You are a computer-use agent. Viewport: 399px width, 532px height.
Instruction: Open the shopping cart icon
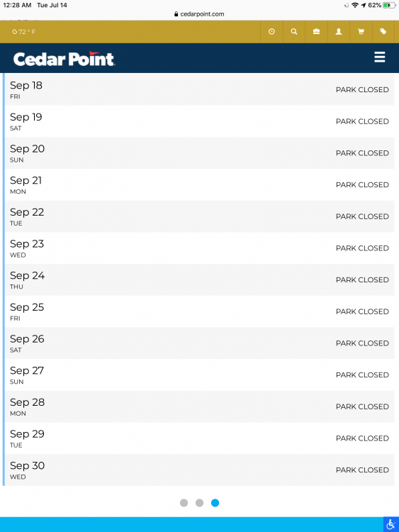(361, 31)
